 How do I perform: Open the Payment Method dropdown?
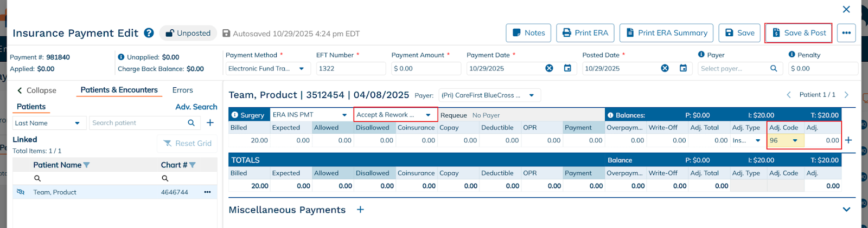302,68
